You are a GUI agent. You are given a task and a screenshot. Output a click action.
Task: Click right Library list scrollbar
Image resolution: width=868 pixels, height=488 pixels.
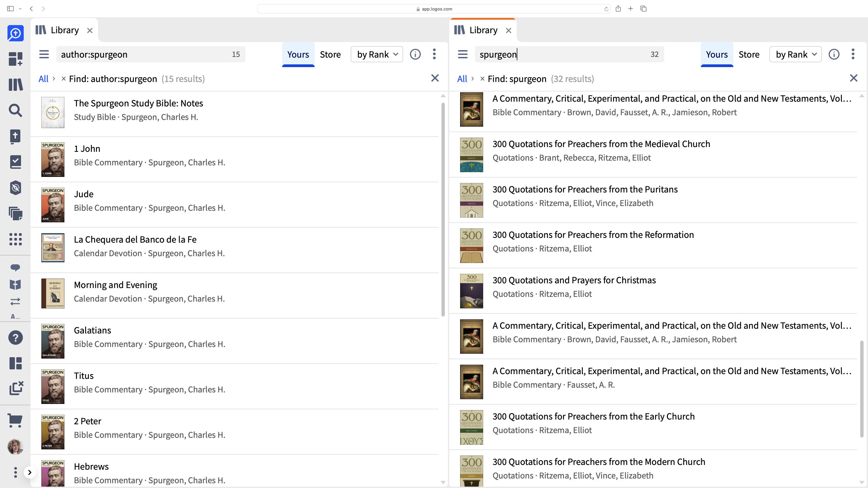pyautogui.click(x=862, y=389)
